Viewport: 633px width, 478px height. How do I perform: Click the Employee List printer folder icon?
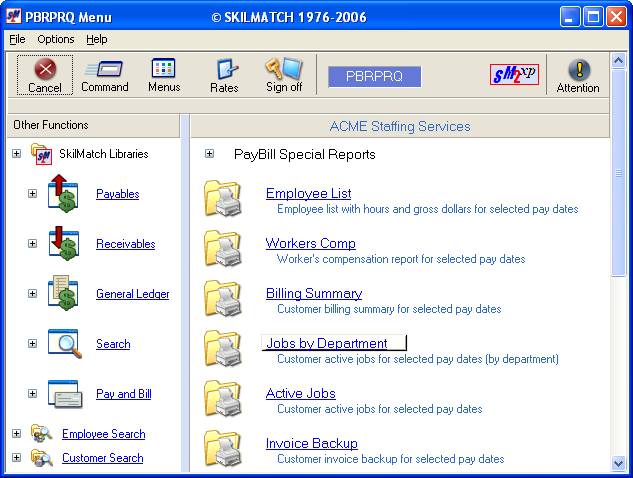[223, 198]
